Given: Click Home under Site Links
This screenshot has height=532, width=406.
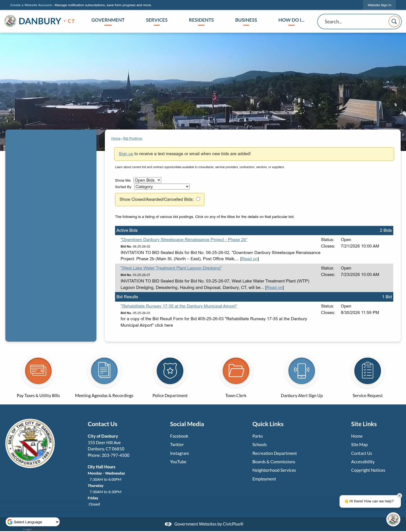Looking at the screenshot, I should pyautogui.click(x=357, y=436).
